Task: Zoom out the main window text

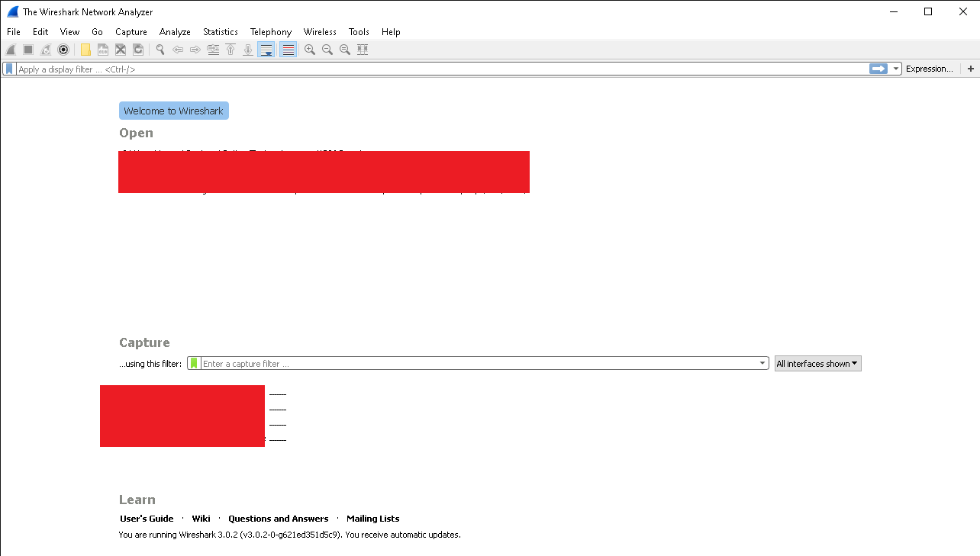Action: [x=327, y=50]
